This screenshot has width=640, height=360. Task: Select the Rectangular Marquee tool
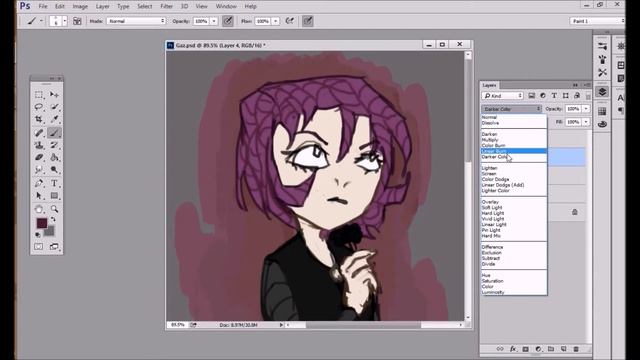39,95
